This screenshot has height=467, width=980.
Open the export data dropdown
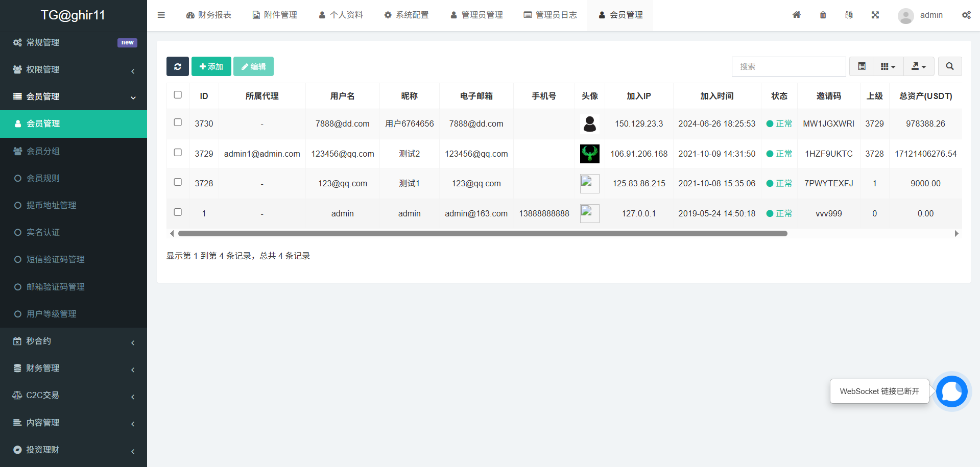[x=919, y=66]
